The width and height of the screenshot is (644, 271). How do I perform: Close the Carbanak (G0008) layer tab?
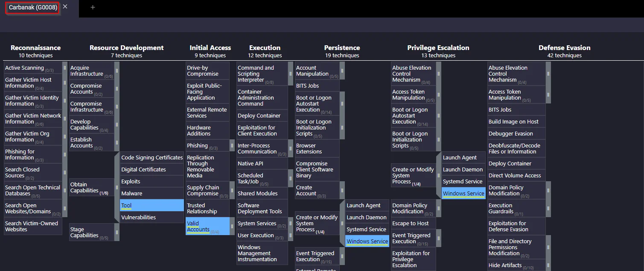(65, 7)
